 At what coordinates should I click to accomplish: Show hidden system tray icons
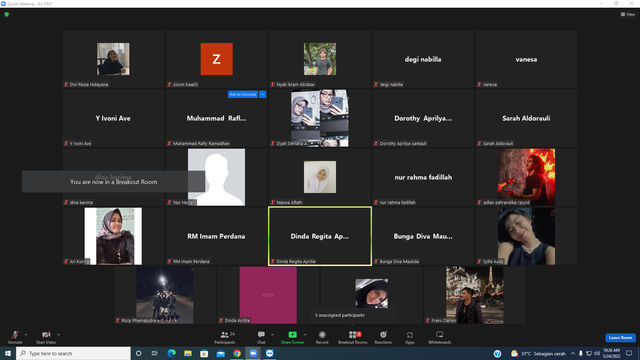(x=573, y=353)
